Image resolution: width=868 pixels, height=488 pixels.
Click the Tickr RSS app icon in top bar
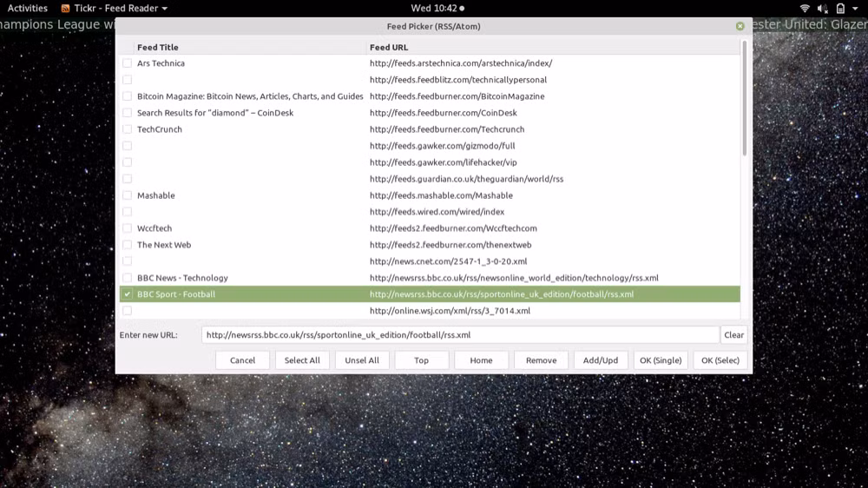(x=65, y=9)
